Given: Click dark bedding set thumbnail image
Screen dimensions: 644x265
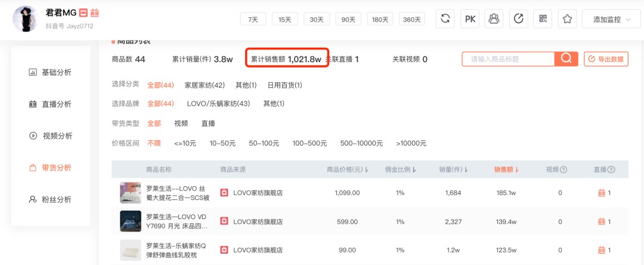Looking at the screenshot, I should coord(131,221).
